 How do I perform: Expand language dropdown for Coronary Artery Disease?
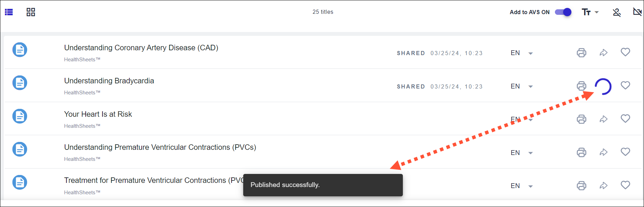pyautogui.click(x=530, y=53)
